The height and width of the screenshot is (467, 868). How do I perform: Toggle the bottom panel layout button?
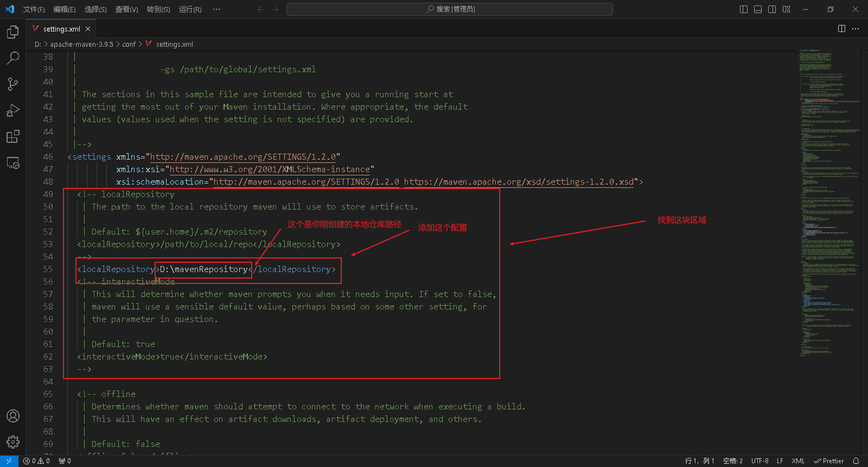(x=758, y=9)
